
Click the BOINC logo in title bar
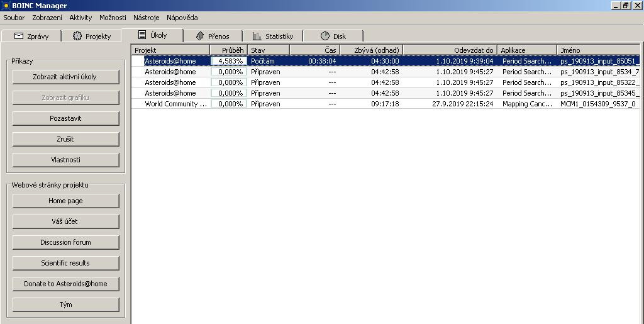click(6, 6)
